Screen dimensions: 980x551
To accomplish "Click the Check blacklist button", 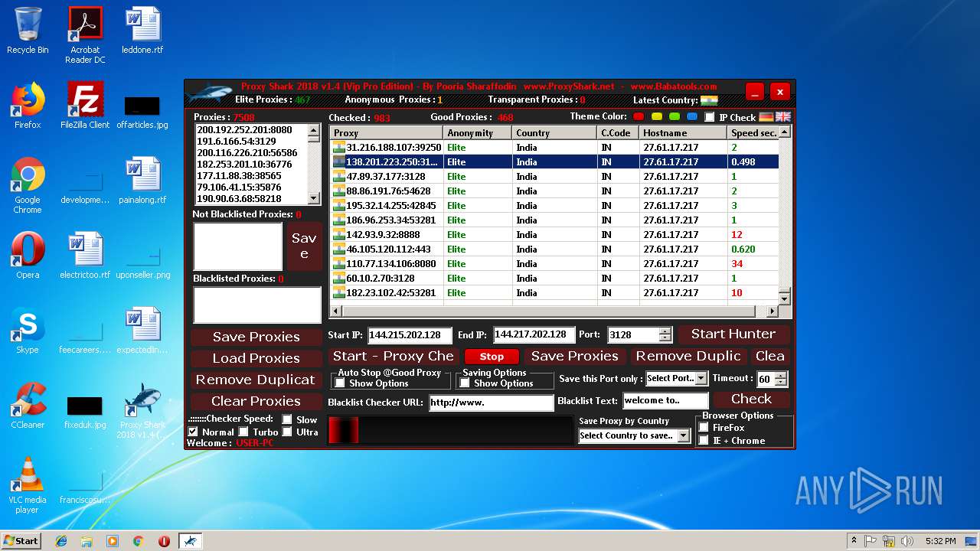I will click(x=751, y=399).
